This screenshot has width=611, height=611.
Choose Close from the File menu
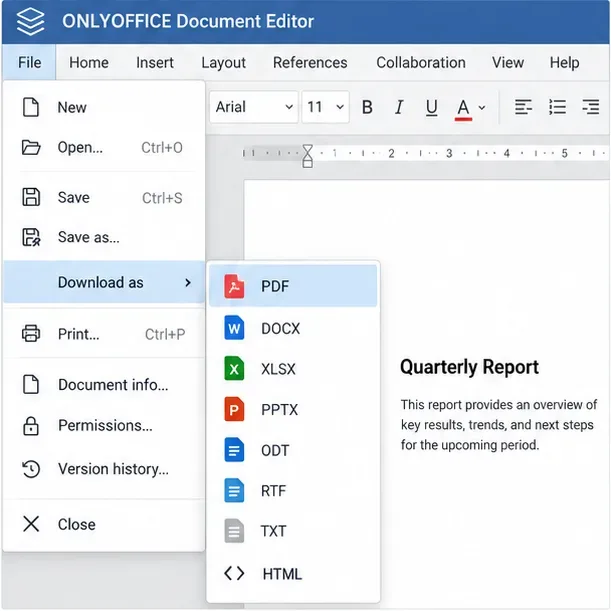pos(104,524)
